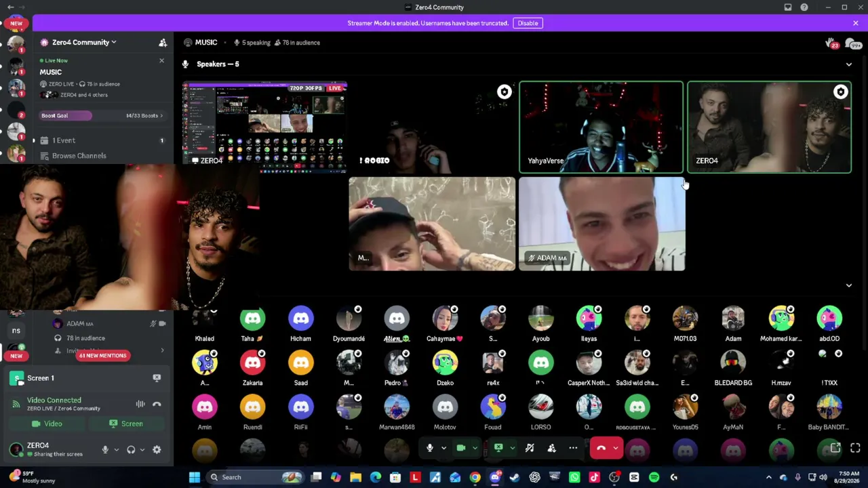Select the ADAM MA speaker video tile

coord(601,224)
